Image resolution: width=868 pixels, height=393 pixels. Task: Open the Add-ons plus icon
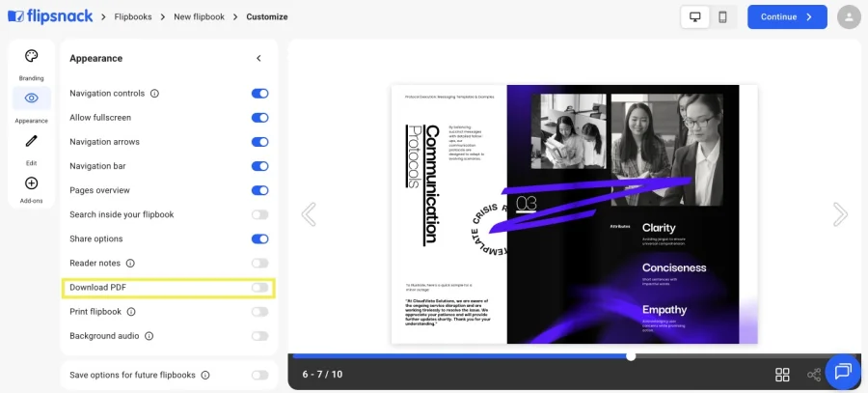coord(32,182)
